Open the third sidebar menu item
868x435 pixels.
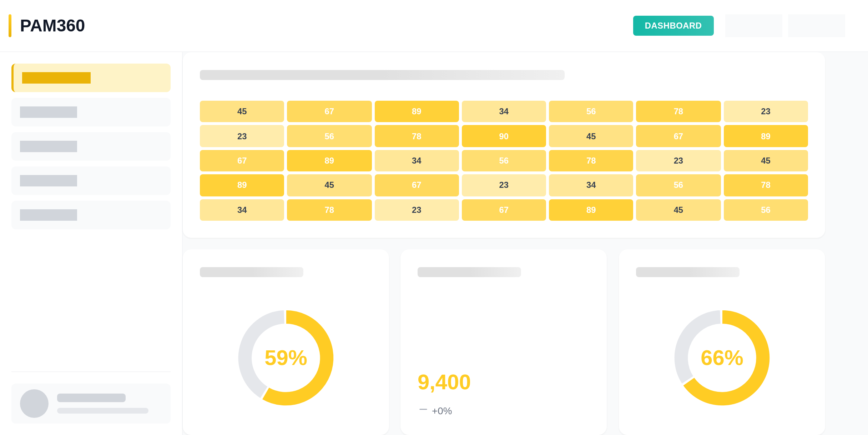tap(91, 146)
